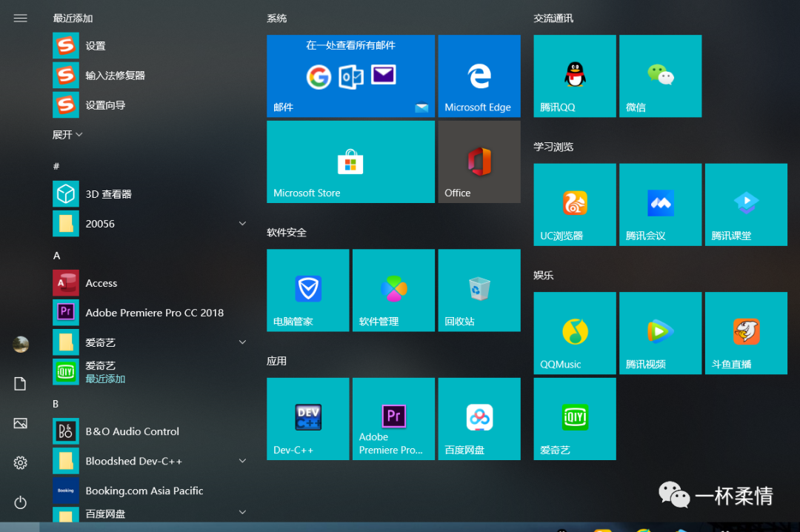Launch QQMusic tile
Screen dimensions: 800x532
[575, 333]
